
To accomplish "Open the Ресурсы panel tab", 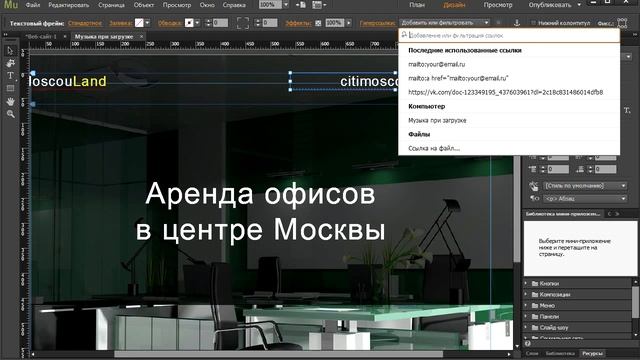I will [x=592, y=353].
